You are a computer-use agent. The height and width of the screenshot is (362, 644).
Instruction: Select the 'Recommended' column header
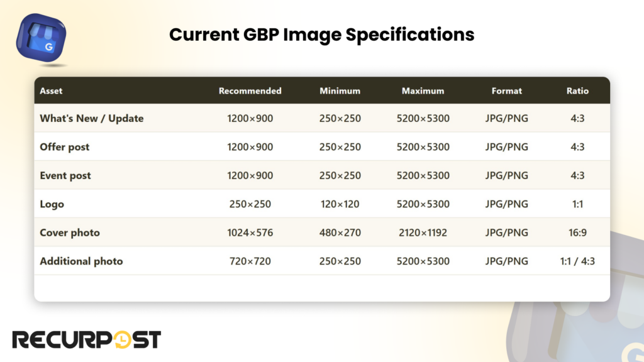[250, 90]
